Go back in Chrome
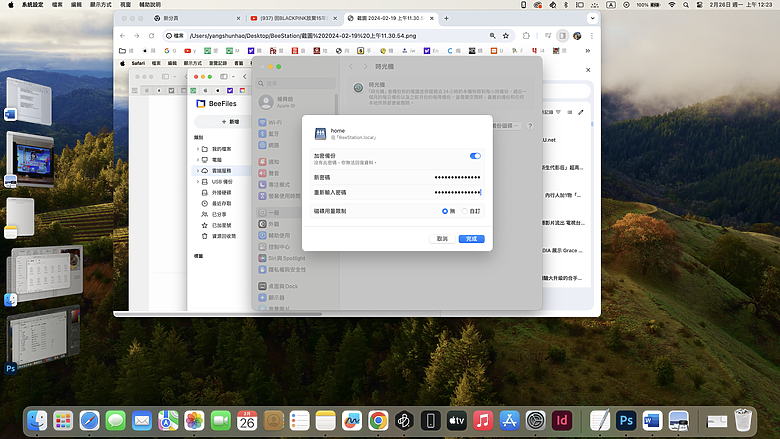The width and height of the screenshot is (780, 439). coord(123,36)
